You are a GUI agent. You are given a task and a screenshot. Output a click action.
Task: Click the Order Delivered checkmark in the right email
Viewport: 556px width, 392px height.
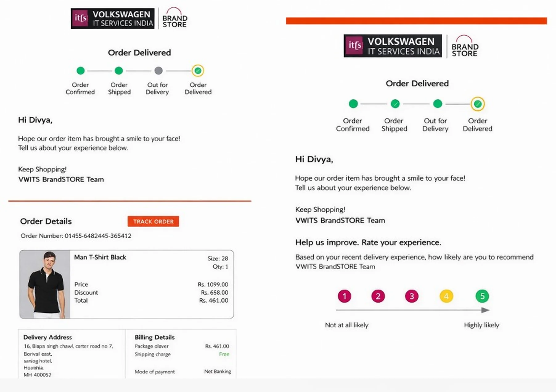pyautogui.click(x=477, y=104)
